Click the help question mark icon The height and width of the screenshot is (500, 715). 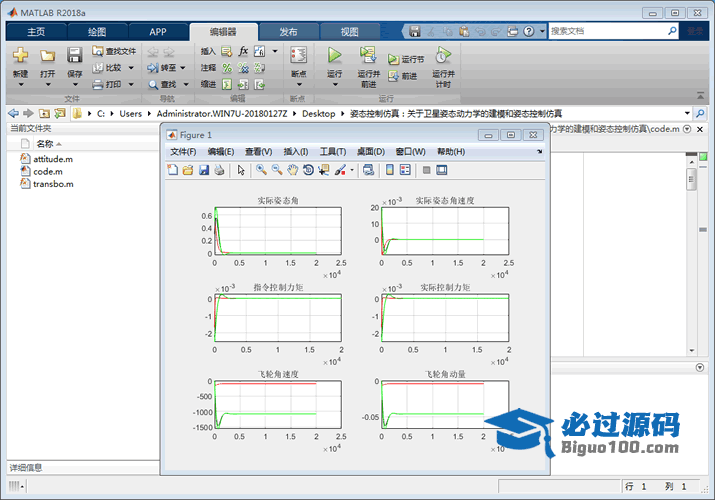528,31
